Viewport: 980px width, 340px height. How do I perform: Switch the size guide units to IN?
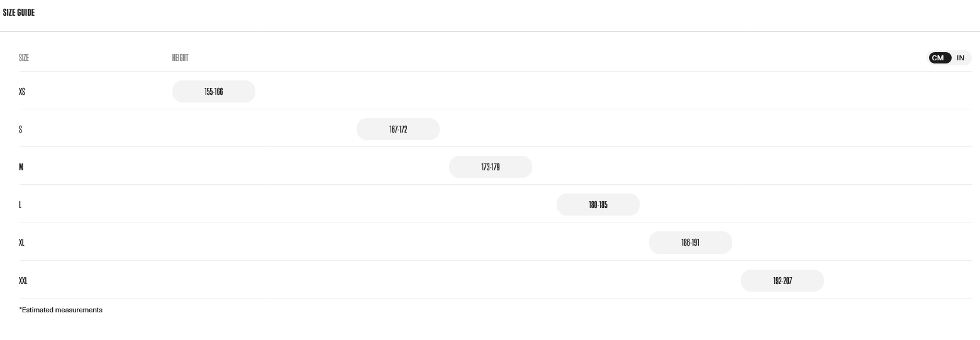pyautogui.click(x=961, y=58)
